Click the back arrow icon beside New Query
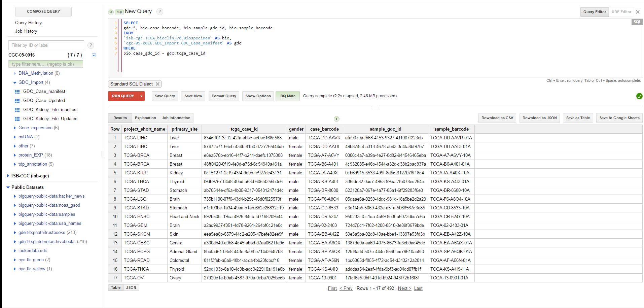Viewport: 644px width, 308px height. (111, 12)
